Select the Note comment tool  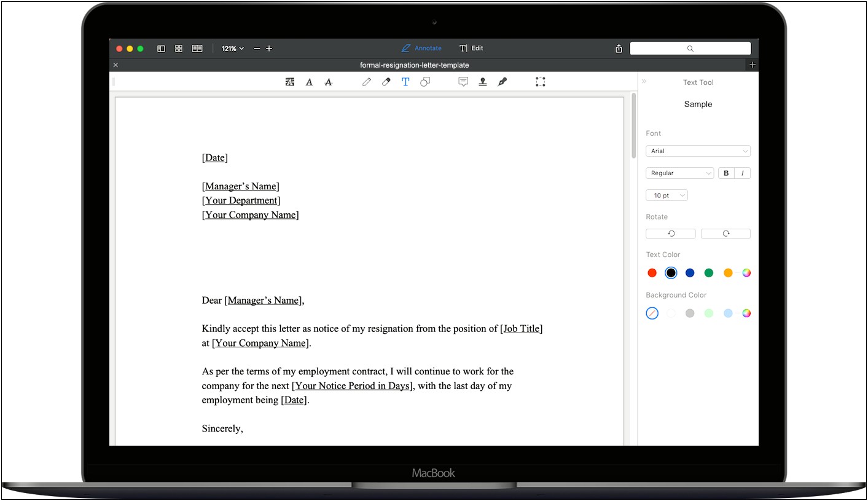(463, 82)
